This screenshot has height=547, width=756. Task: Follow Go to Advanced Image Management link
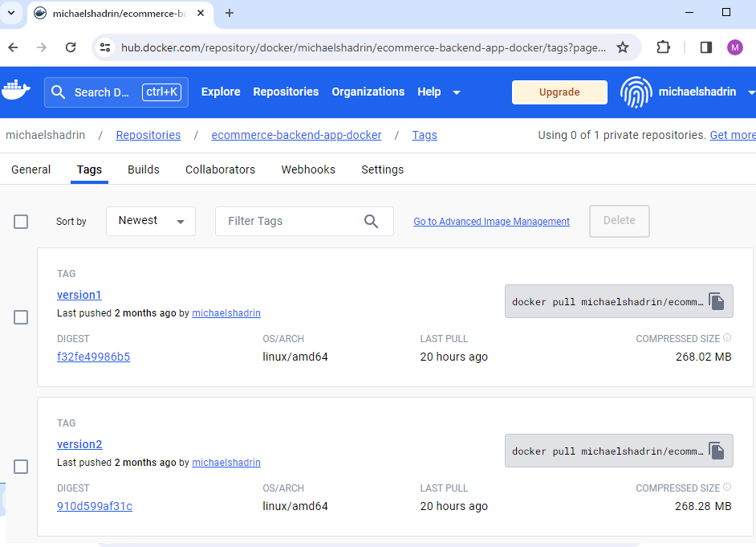click(491, 222)
